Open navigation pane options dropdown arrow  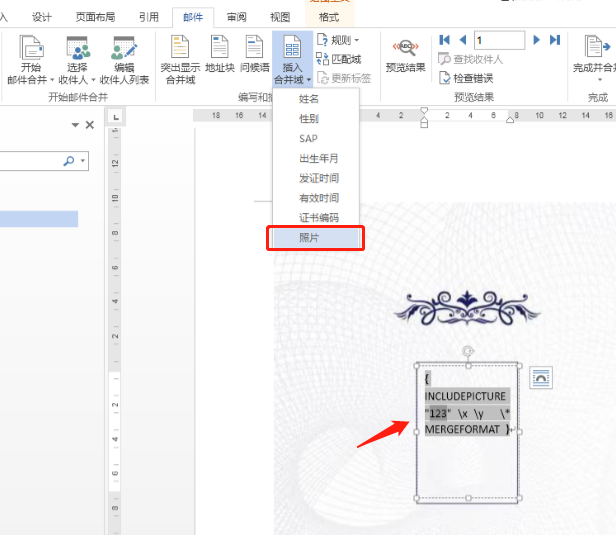pos(75,125)
